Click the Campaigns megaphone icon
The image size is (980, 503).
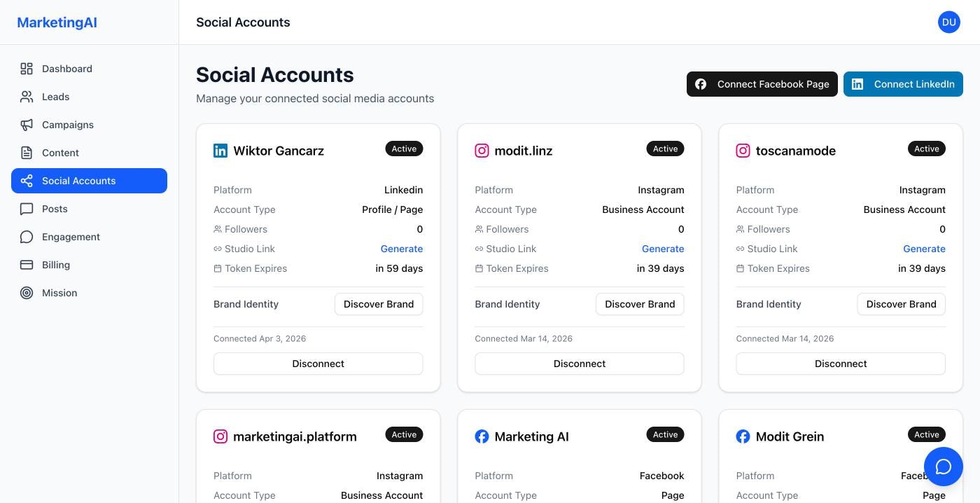pos(27,125)
